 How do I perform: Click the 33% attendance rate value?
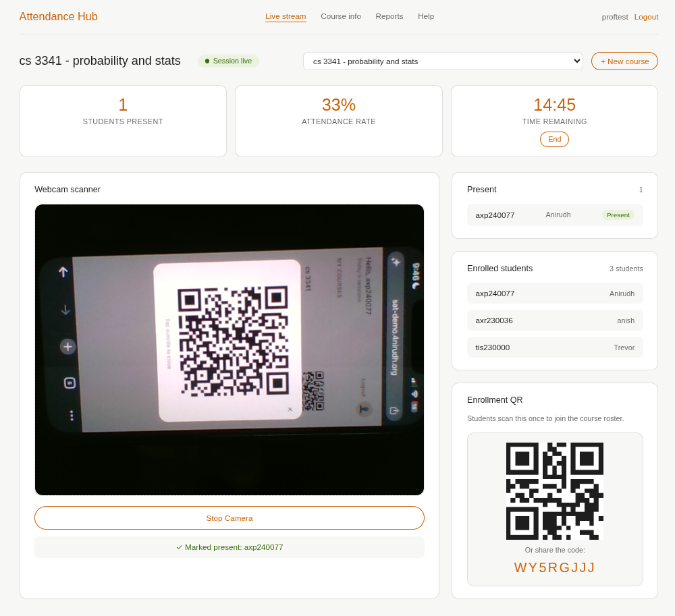(339, 105)
